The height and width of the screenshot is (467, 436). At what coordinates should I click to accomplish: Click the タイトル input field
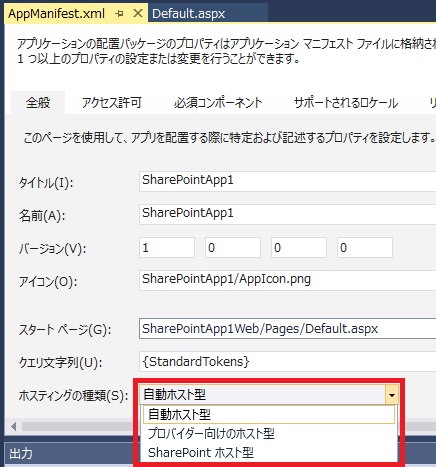(x=287, y=181)
